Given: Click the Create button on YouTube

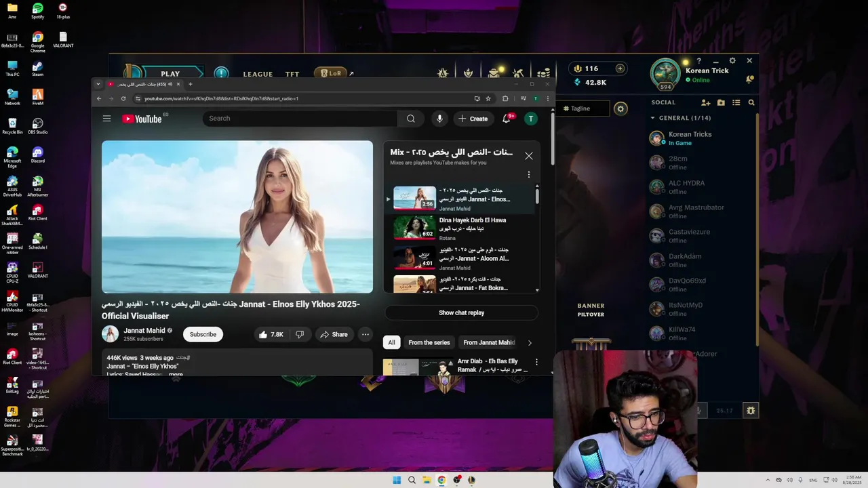Looking at the screenshot, I should (473, 119).
